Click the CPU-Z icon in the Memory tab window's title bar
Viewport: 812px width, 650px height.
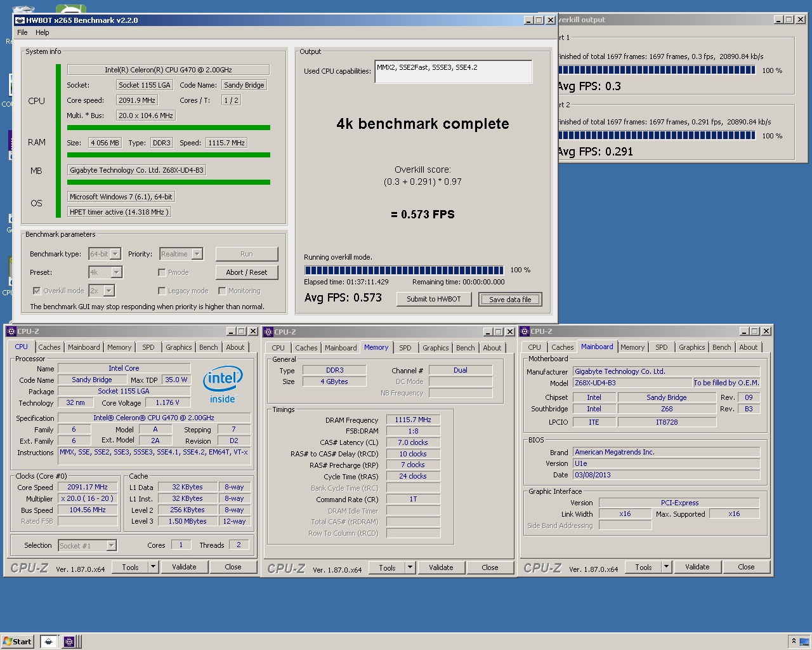tap(269, 332)
